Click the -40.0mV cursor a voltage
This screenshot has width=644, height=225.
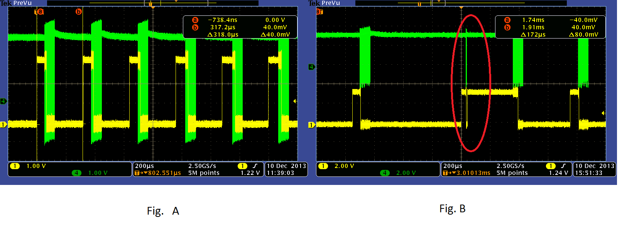click(583, 20)
